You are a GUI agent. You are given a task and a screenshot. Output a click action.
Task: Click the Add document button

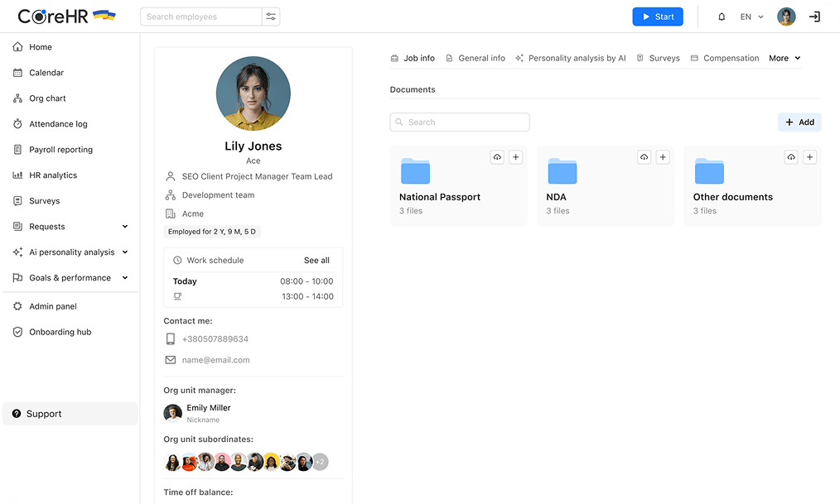799,122
